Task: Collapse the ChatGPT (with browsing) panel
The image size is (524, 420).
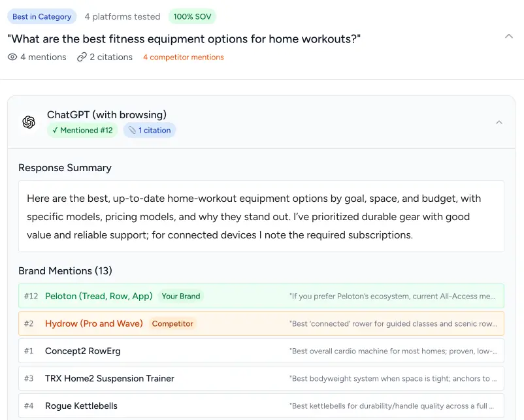Action: tap(499, 122)
